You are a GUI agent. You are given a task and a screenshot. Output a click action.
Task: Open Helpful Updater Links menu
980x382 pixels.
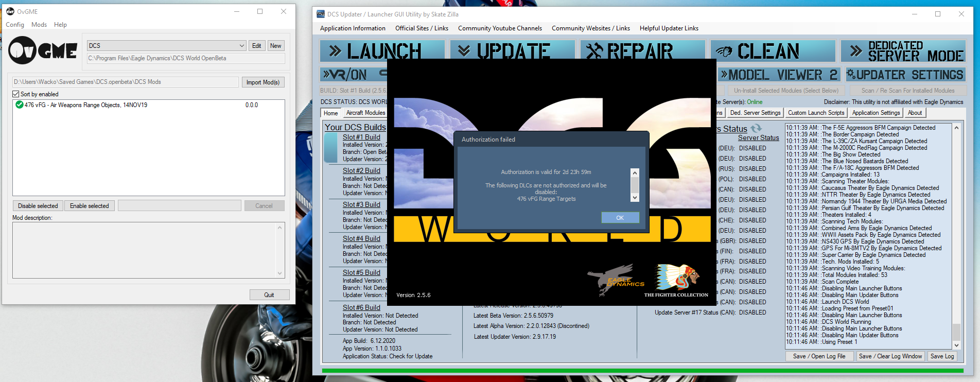point(669,28)
